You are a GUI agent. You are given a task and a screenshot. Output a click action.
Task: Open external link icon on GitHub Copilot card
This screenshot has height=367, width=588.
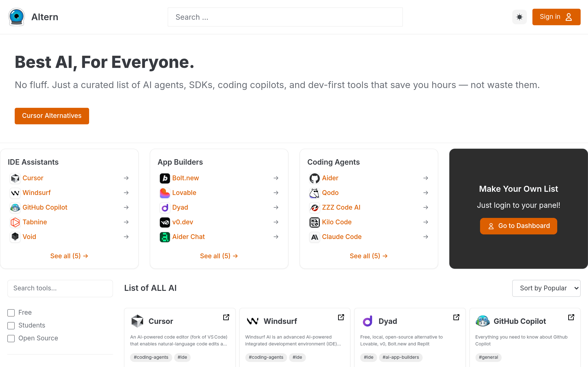pos(571,317)
